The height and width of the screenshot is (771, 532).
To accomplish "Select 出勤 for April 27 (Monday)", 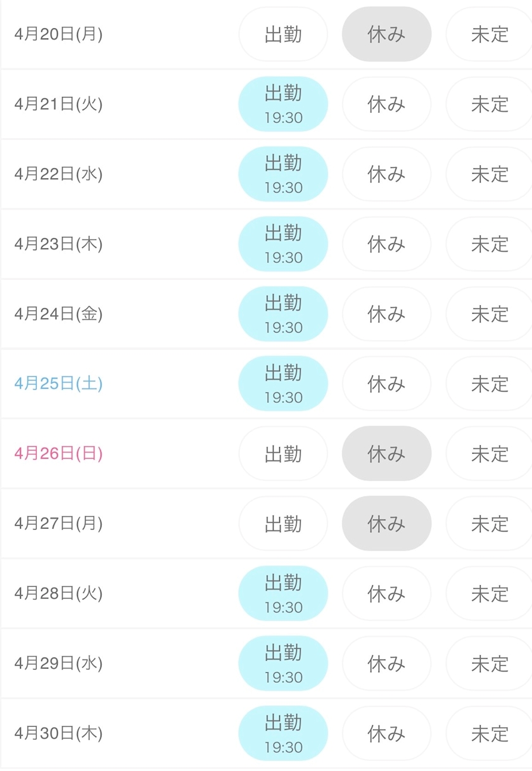I will [x=283, y=524].
